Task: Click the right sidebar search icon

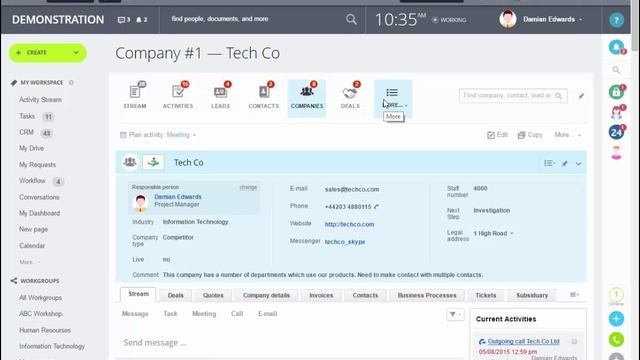Action: click(616, 70)
